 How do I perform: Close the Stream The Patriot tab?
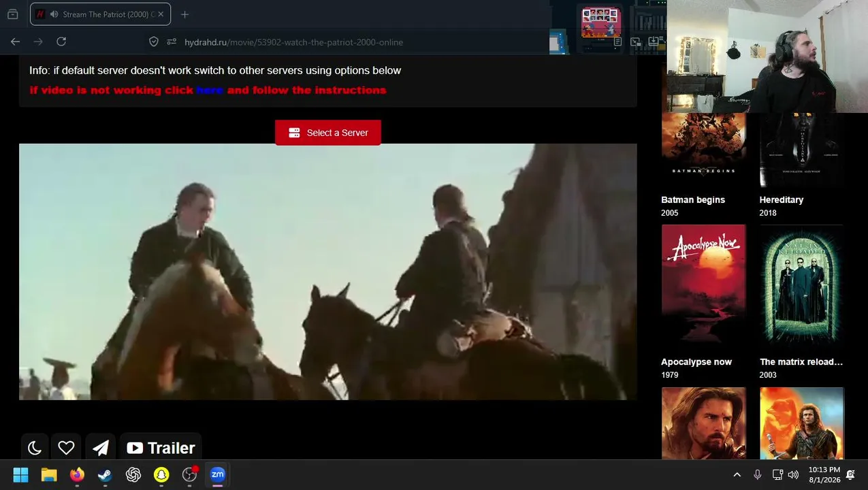point(161,14)
